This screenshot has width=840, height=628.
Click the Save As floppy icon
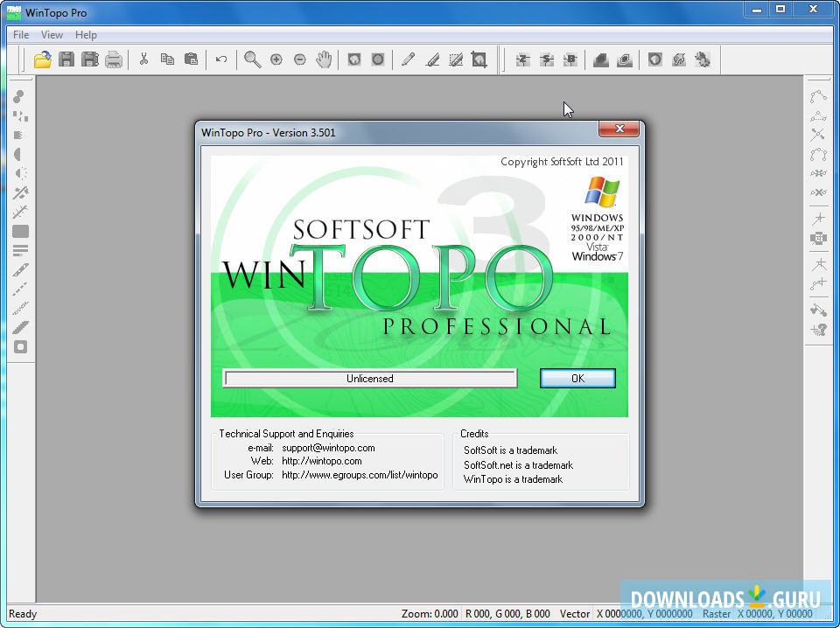[x=90, y=59]
